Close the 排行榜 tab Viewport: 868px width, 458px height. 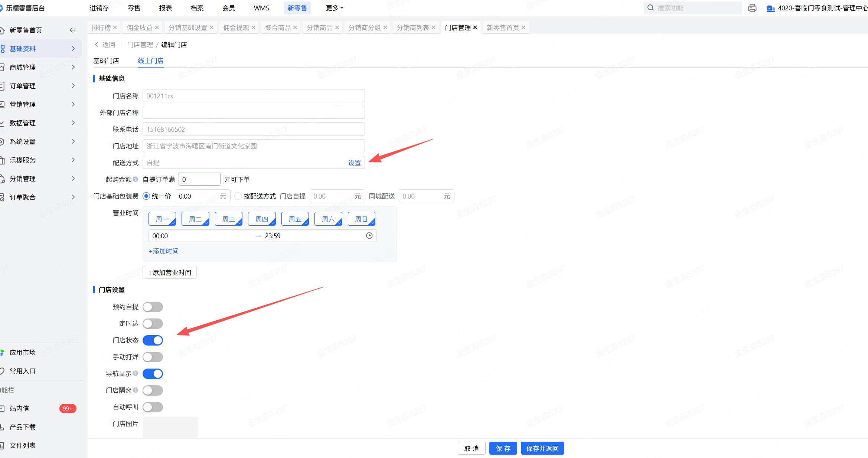coord(115,27)
